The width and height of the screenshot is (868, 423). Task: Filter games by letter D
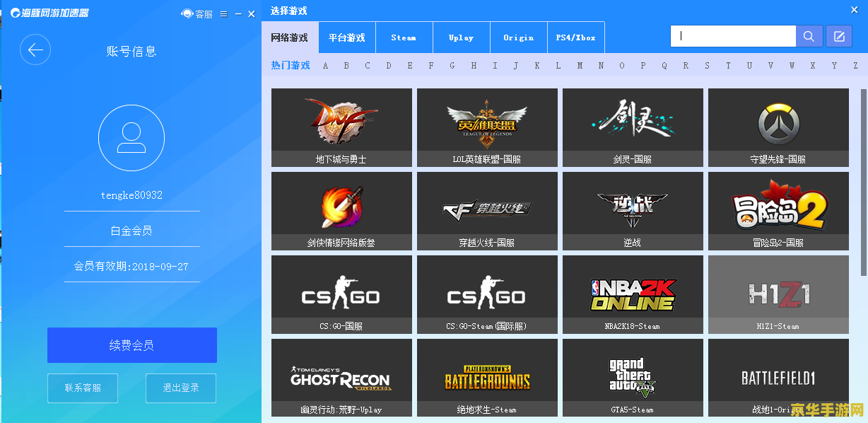point(389,66)
